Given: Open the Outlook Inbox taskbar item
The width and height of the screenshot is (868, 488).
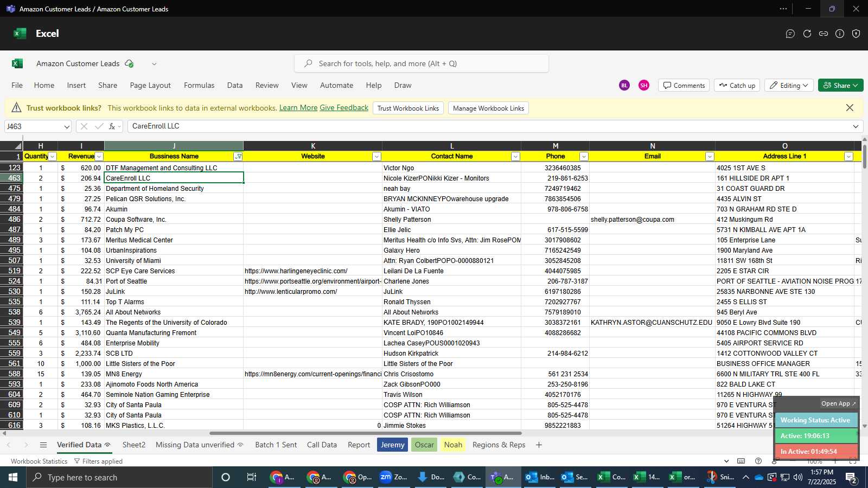Looking at the screenshot, I should (539, 477).
